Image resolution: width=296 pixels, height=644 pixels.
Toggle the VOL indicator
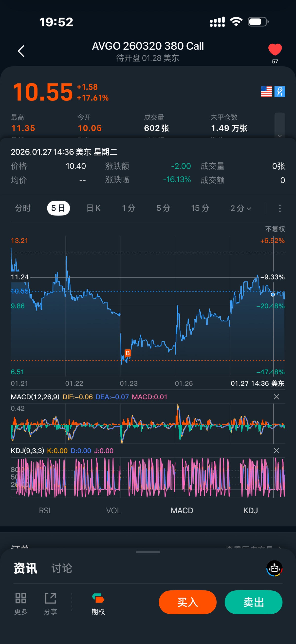click(114, 510)
